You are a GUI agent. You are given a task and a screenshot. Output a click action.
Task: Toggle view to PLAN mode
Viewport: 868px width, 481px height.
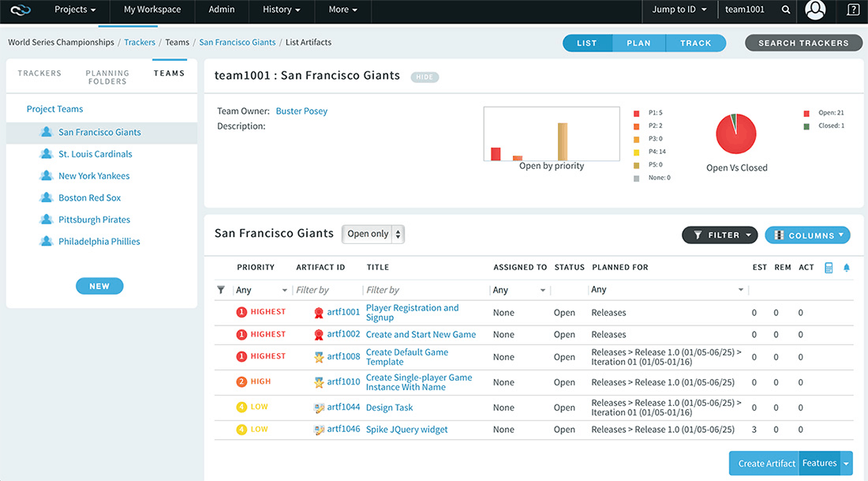(x=638, y=43)
